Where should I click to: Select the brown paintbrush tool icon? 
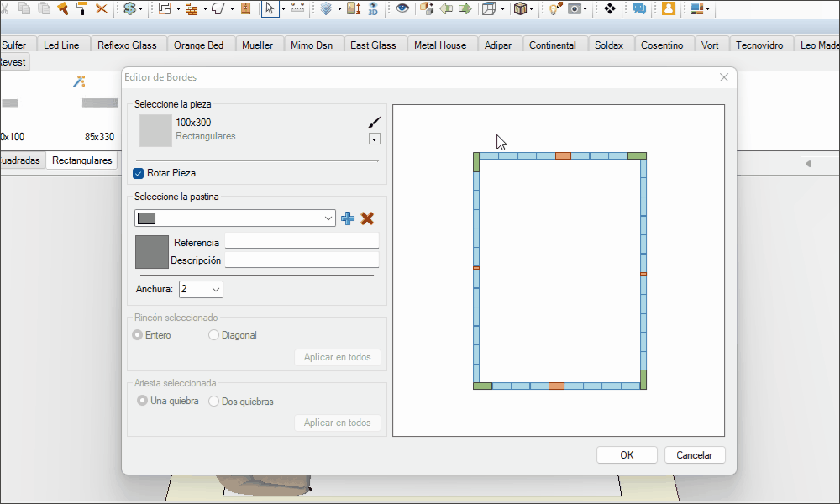click(x=63, y=8)
